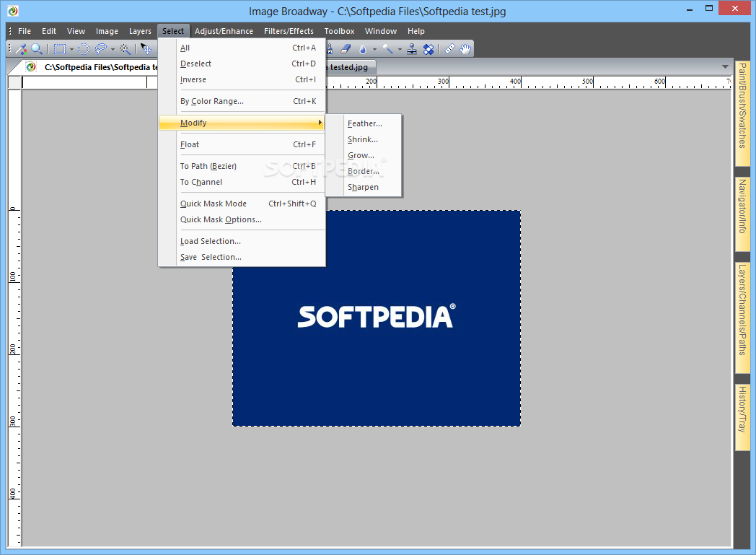This screenshot has height=555, width=756.
Task: Open the Edit menu
Action: coord(49,31)
